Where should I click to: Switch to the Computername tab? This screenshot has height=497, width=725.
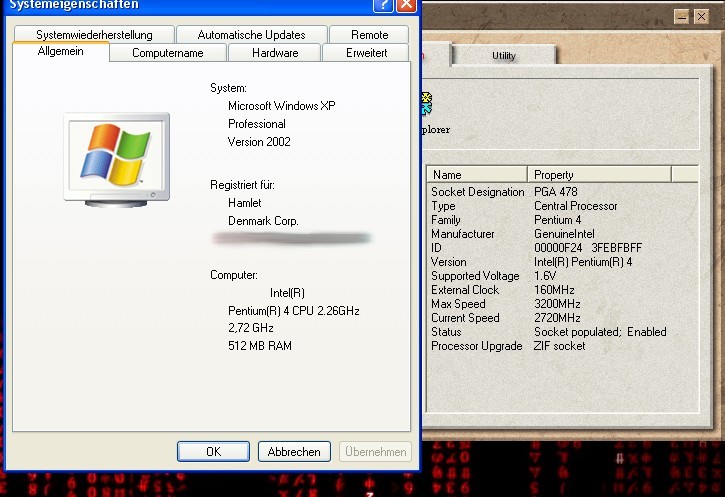pyautogui.click(x=168, y=53)
